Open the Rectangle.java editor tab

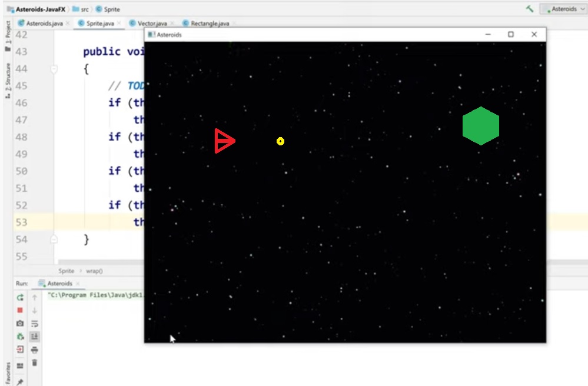point(210,24)
